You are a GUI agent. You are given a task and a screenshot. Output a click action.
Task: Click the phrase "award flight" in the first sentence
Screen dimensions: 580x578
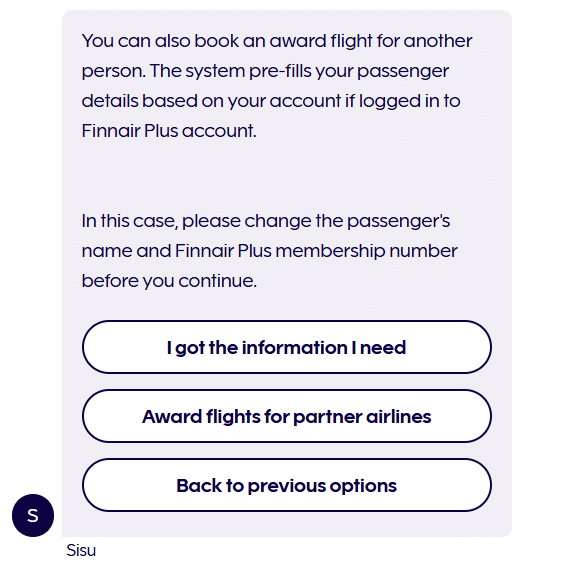coord(321,41)
